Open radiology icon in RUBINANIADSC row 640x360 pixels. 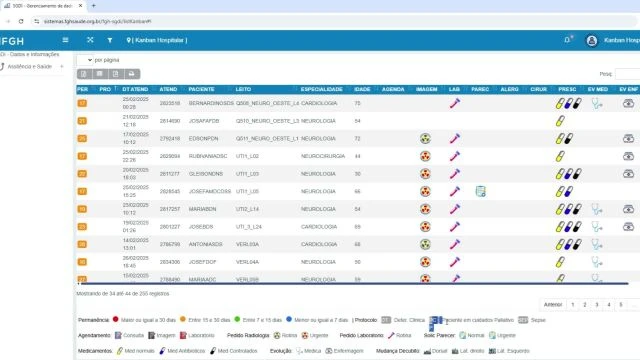click(425, 156)
